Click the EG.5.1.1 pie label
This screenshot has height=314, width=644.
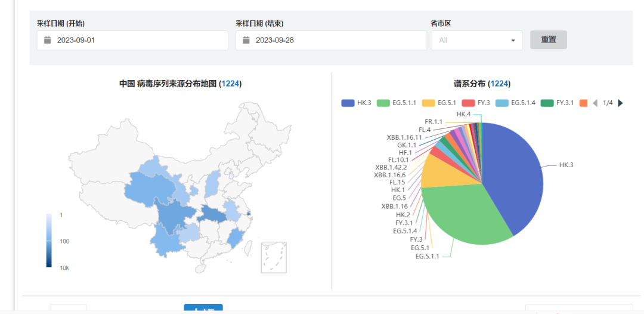427,257
